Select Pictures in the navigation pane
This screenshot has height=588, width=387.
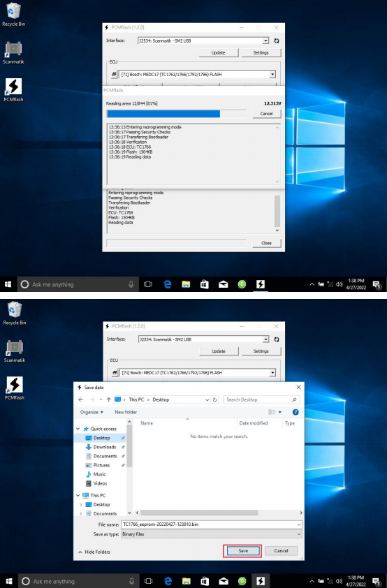tap(101, 465)
